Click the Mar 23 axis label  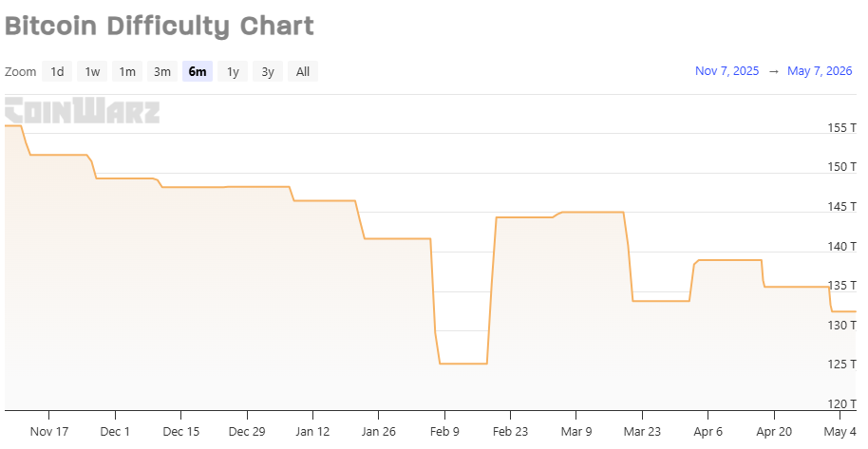tap(642, 431)
